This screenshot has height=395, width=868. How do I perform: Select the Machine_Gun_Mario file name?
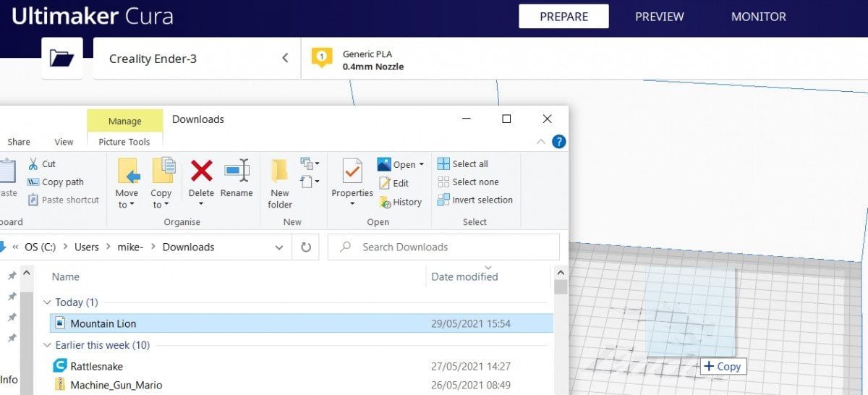116,385
